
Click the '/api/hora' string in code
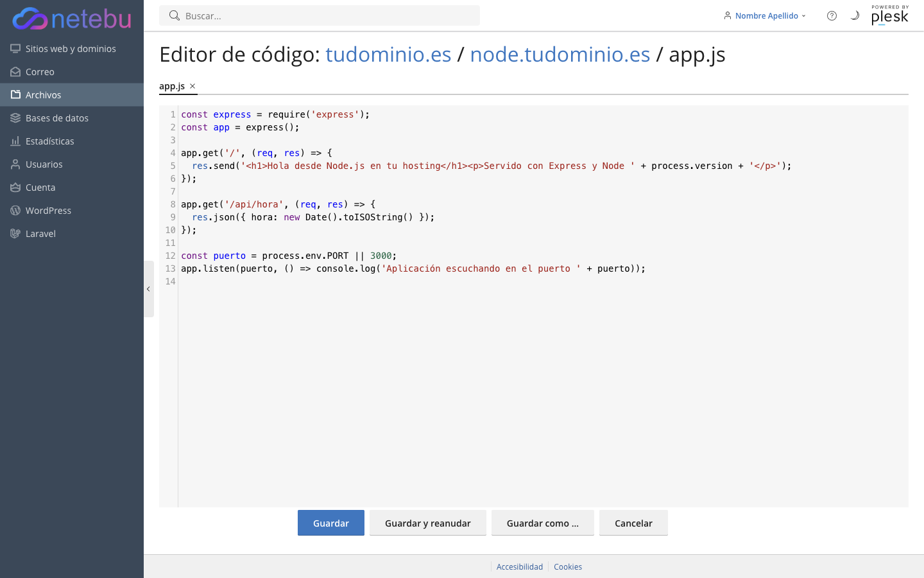(254, 204)
